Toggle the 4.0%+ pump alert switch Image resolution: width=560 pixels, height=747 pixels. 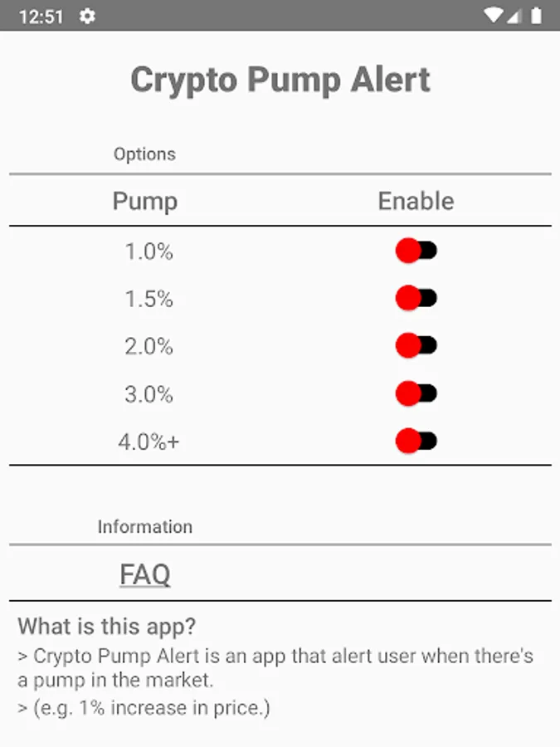(x=416, y=441)
